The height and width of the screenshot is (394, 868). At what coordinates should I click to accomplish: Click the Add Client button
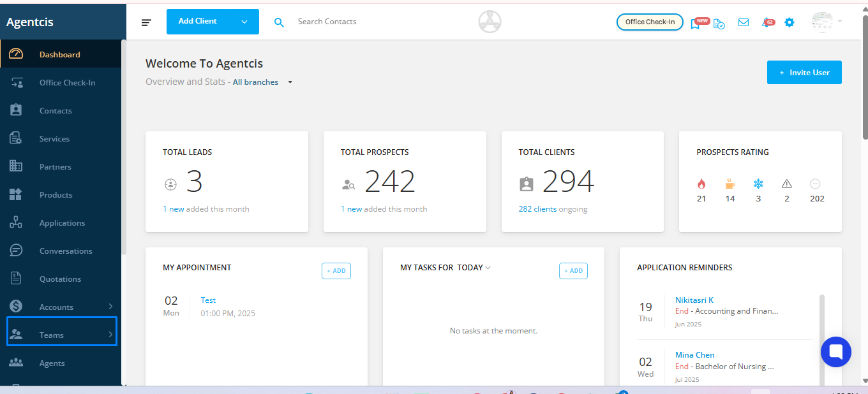pos(198,22)
